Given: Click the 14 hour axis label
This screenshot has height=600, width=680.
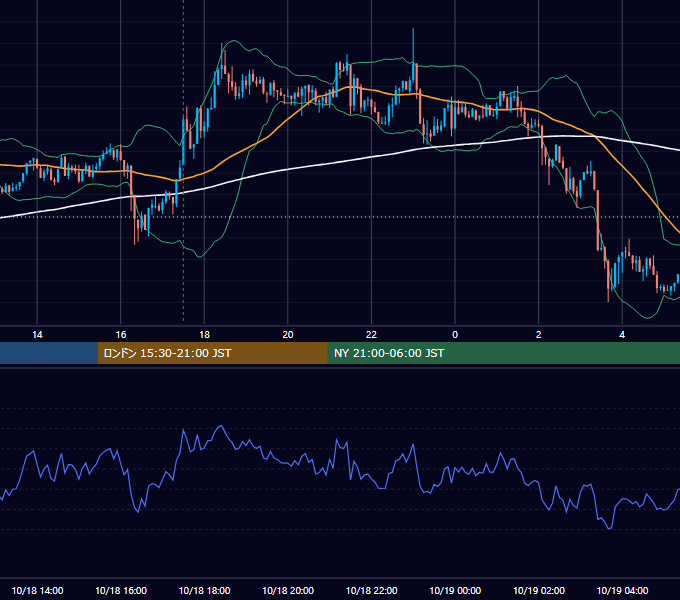Looking at the screenshot, I should (x=37, y=335).
